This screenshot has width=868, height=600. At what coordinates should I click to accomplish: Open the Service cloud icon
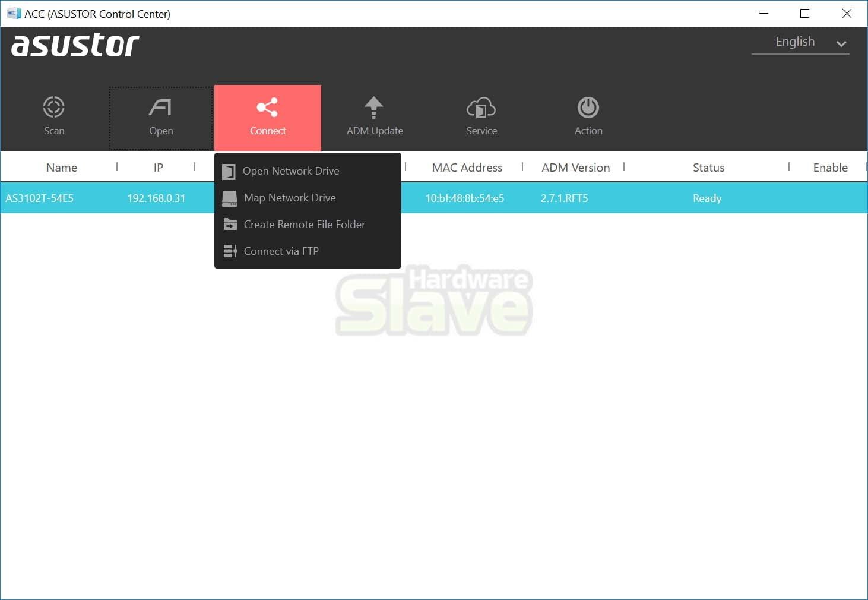pyautogui.click(x=481, y=108)
